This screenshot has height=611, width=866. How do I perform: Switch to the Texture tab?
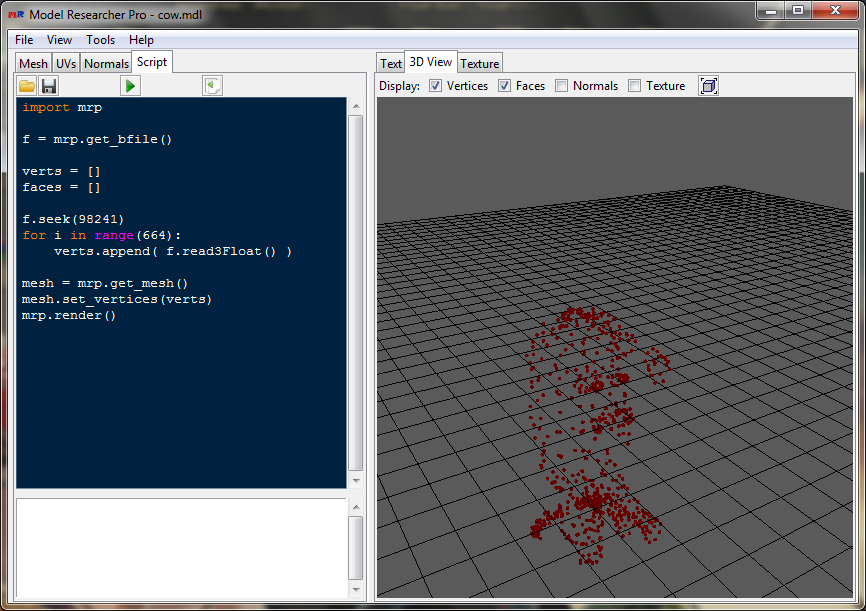coord(479,64)
